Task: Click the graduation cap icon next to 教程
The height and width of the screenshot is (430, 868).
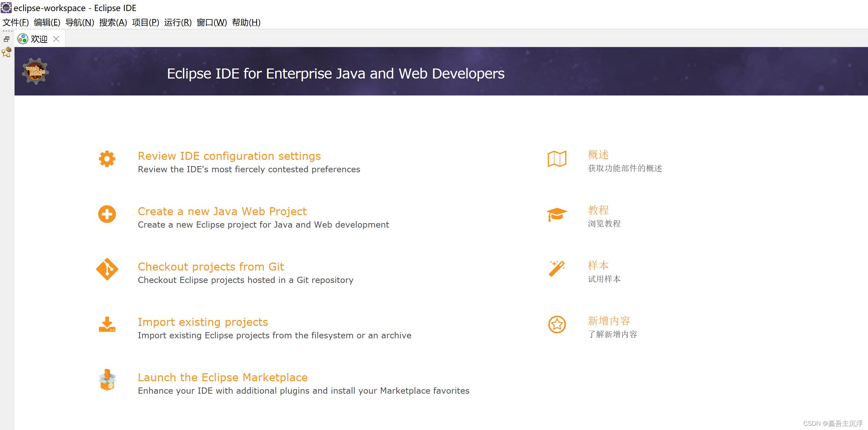Action: [557, 214]
